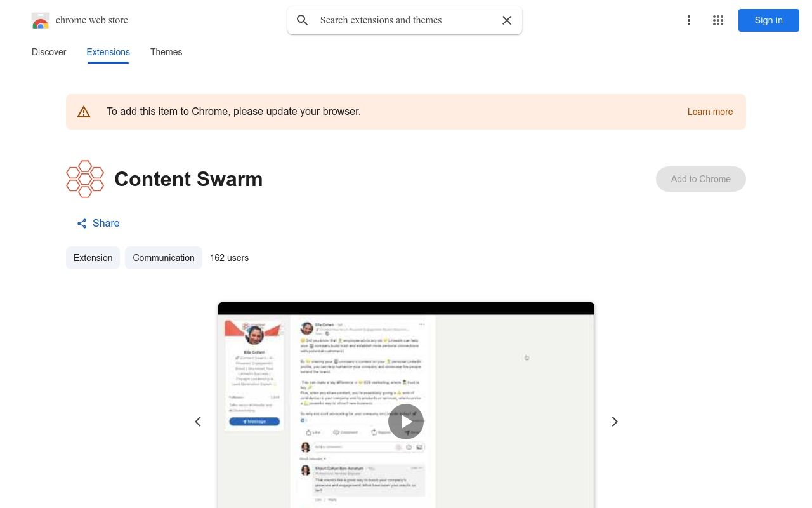Switch to the Themes tab
This screenshot has height=508, width=812.
[x=166, y=52]
